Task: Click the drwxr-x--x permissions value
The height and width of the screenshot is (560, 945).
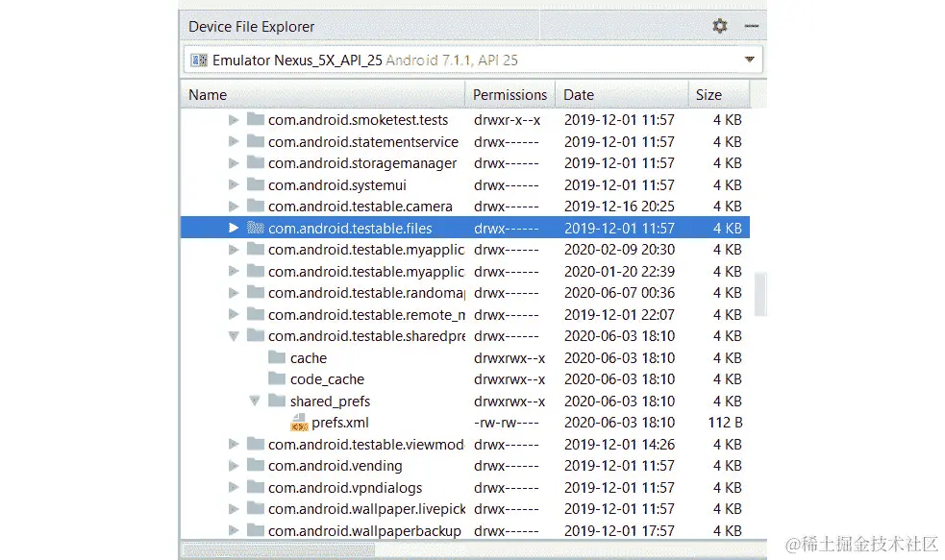Action: pyautogui.click(x=507, y=120)
